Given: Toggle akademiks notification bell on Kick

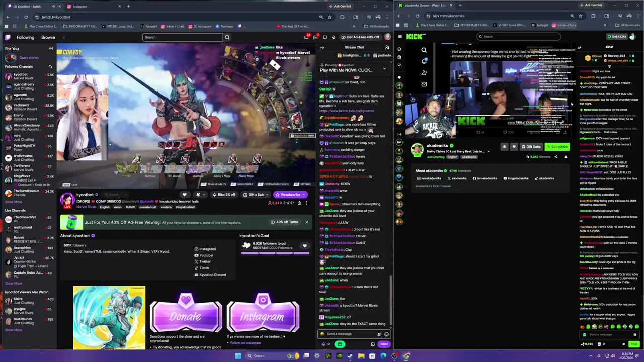Looking at the screenshot, I should pos(504,147).
